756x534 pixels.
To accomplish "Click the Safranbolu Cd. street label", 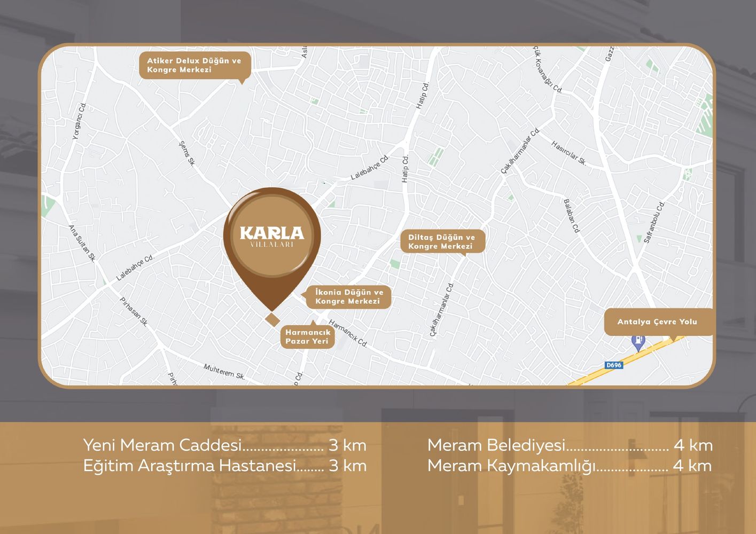I will [x=654, y=223].
